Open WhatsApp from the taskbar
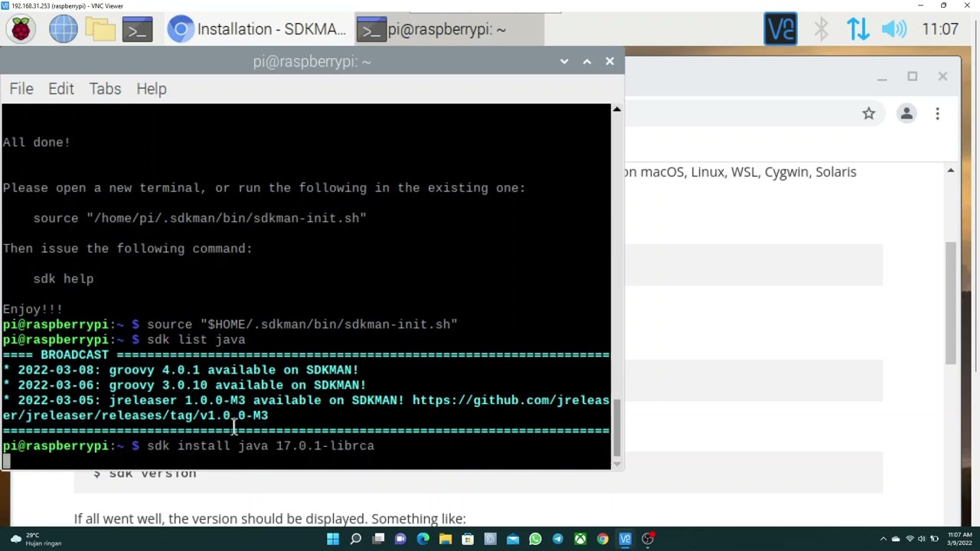 tap(535, 539)
